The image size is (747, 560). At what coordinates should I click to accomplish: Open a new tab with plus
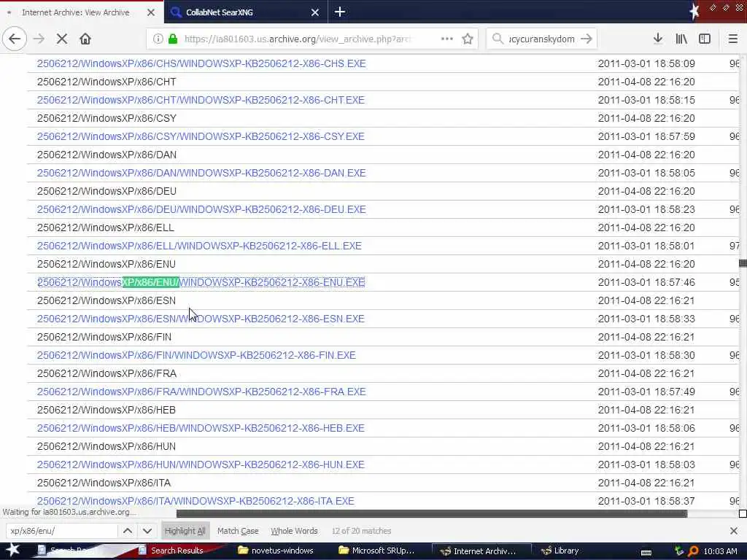click(340, 12)
